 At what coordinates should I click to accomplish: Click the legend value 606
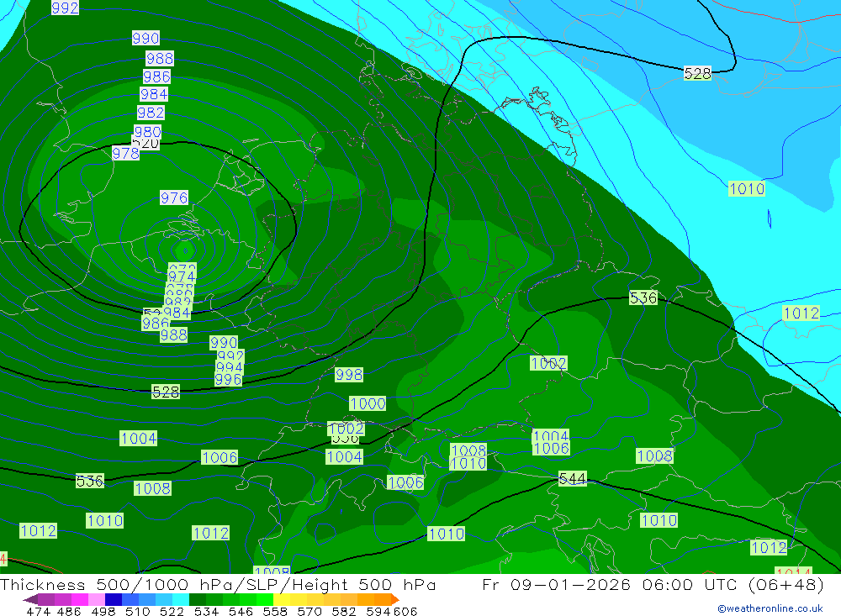point(405,611)
